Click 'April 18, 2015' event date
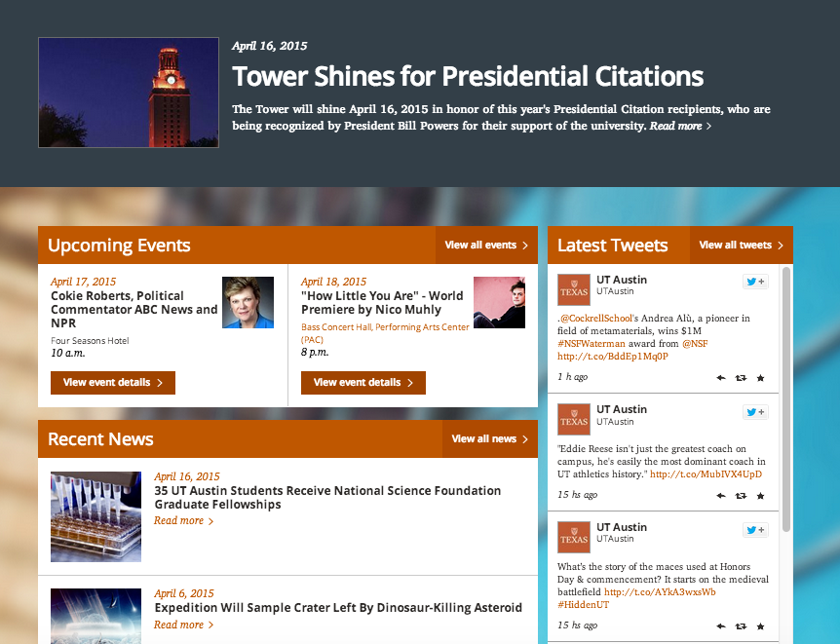Image resolution: width=840 pixels, height=644 pixels. [x=333, y=282]
